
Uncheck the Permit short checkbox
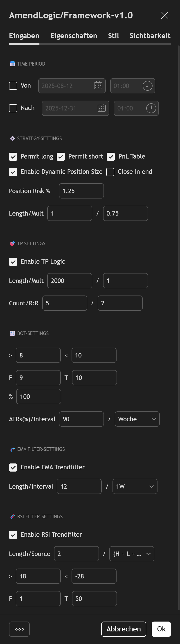point(61,157)
